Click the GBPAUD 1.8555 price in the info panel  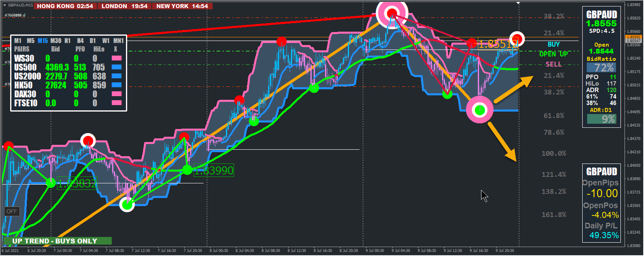coord(601,24)
